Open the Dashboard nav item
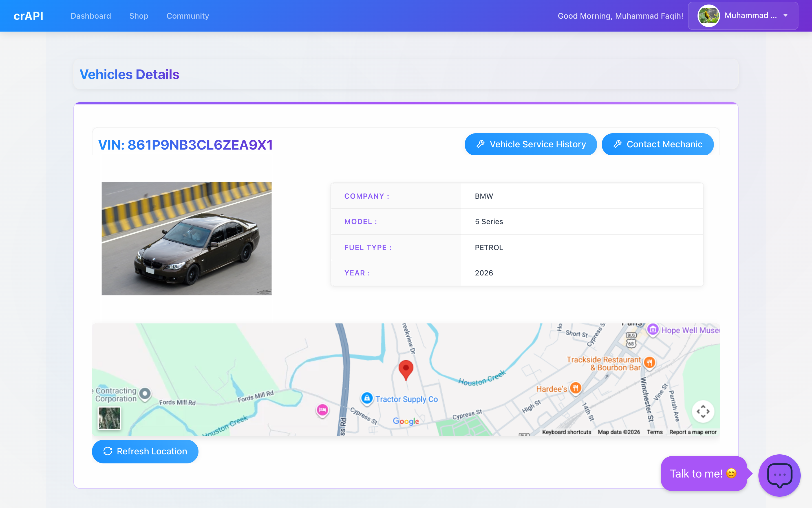Image resolution: width=812 pixels, height=508 pixels. click(91, 16)
